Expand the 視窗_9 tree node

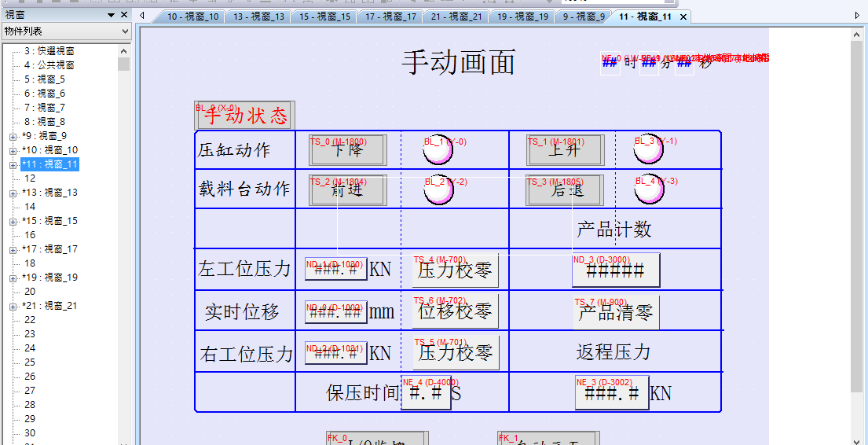[13, 136]
